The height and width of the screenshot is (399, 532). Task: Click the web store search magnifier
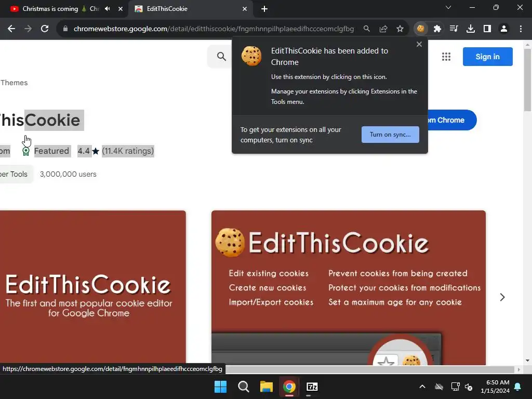click(x=221, y=56)
